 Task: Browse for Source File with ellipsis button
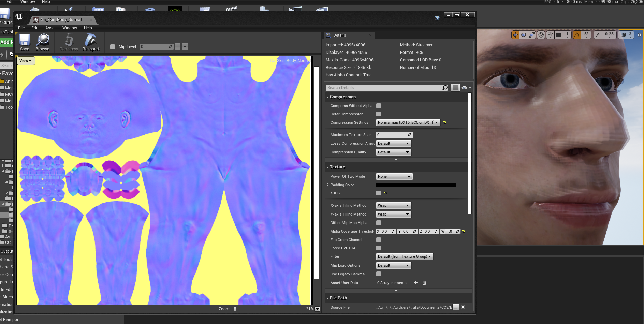tap(456, 307)
